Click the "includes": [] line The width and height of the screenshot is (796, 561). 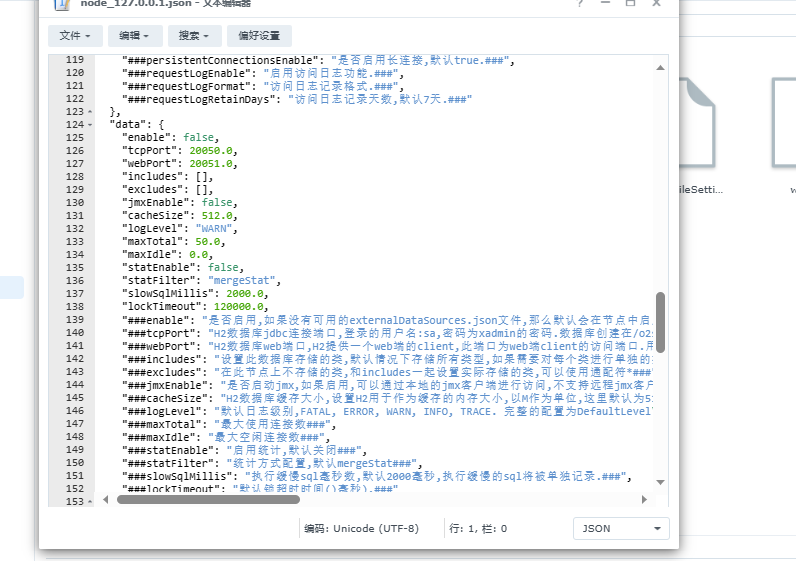(168, 177)
